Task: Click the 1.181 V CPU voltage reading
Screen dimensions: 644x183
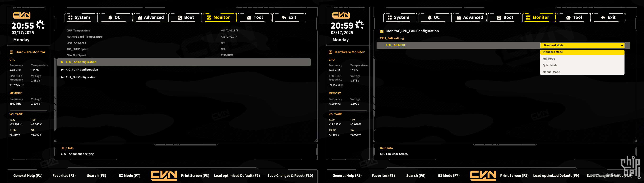Action: [x=35, y=81]
